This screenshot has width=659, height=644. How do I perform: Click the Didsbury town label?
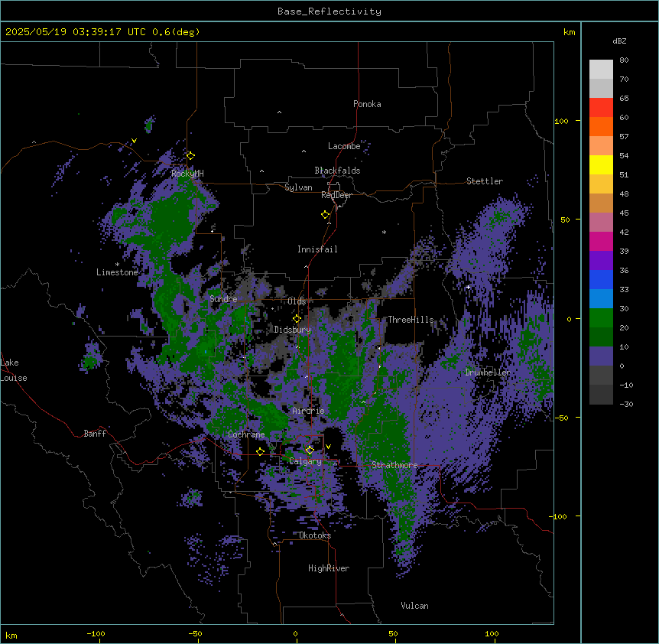click(x=293, y=330)
